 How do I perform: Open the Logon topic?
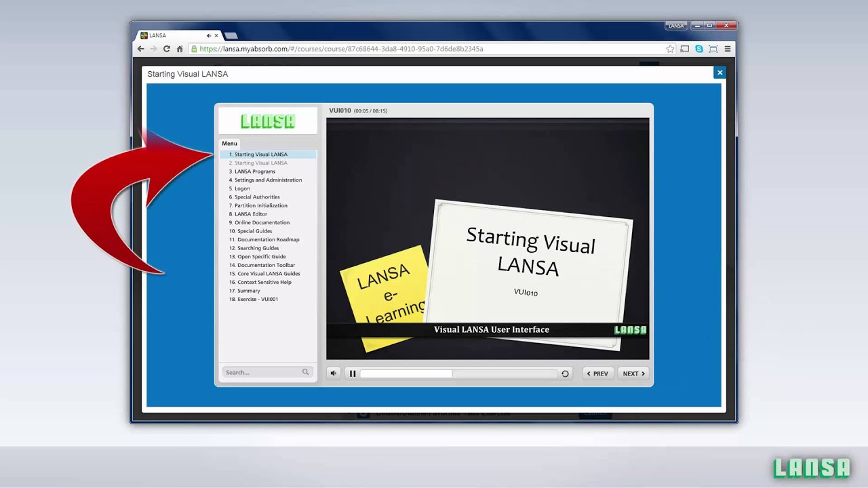pos(268,188)
